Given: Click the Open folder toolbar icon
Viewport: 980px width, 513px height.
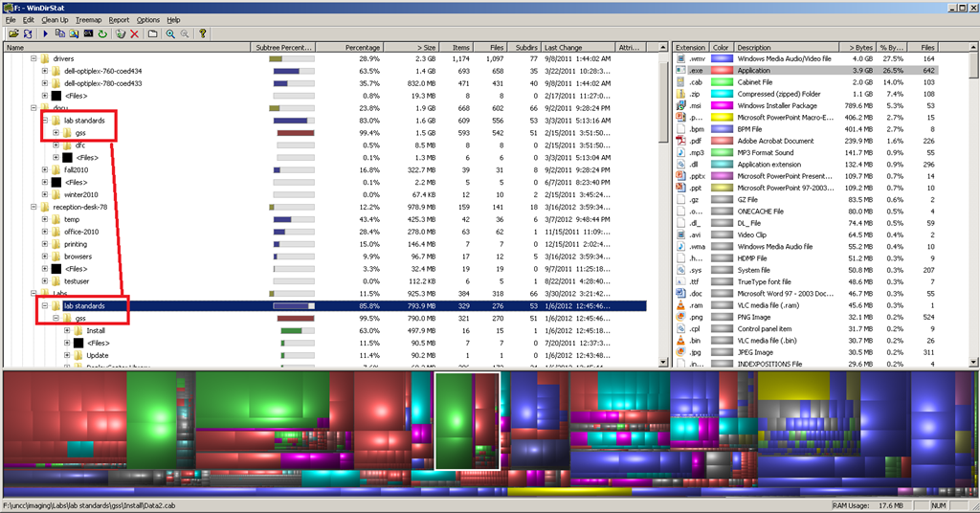Looking at the screenshot, I should pyautogui.click(x=12, y=33).
